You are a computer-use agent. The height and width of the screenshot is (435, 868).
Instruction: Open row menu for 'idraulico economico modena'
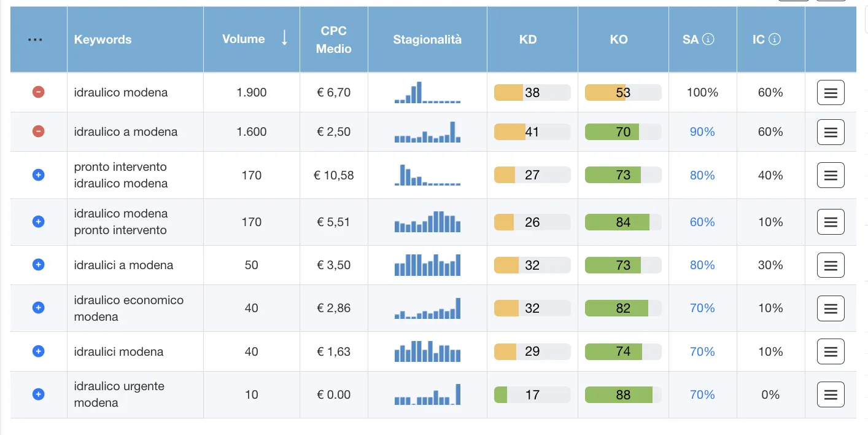click(831, 308)
